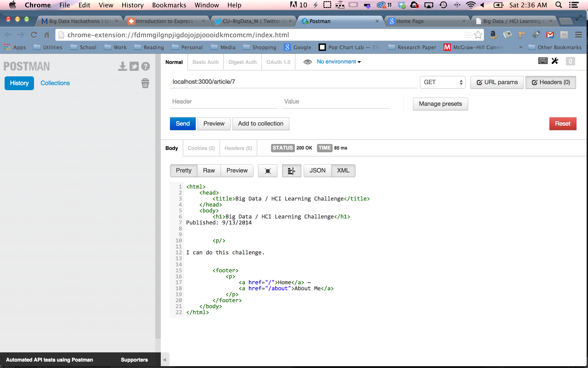
Task: Go to Chrome home page icon
Action: (47, 35)
